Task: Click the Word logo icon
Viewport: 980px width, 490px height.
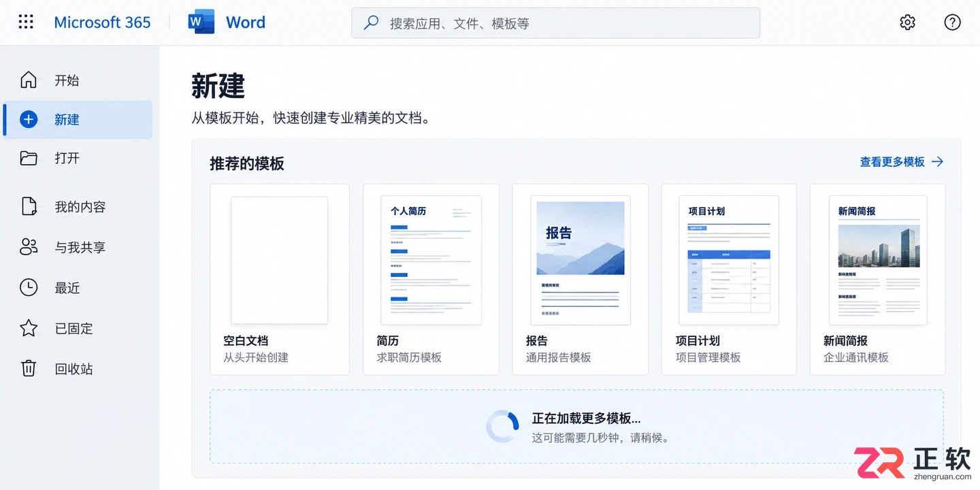Action: pos(201,22)
